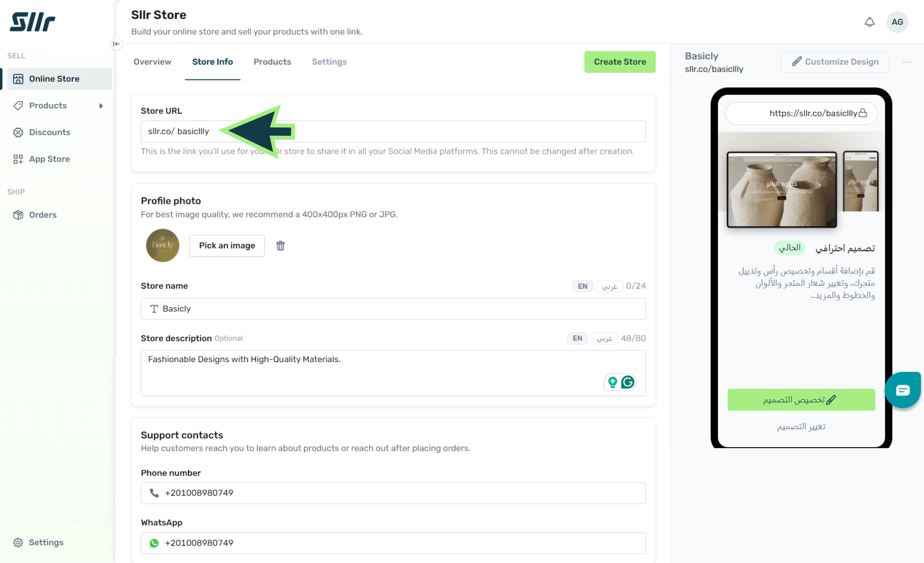Image resolution: width=924 pixels, height=563 pixels.
Task: Open App Store in sidebar
Action: (49, 159)
